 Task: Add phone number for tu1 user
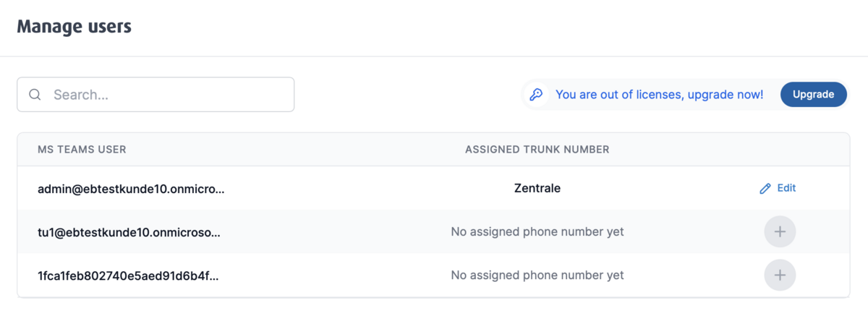pyautogui.click(x=780, y=232)
